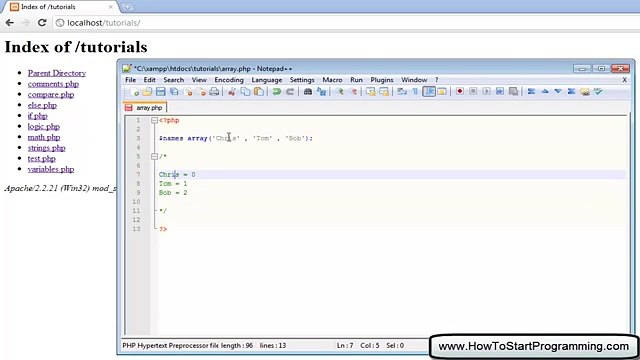This screenshot has width=640, height=360.
Task: Click the synchronize horizontal scrolling icon
Action: [384, 92]
